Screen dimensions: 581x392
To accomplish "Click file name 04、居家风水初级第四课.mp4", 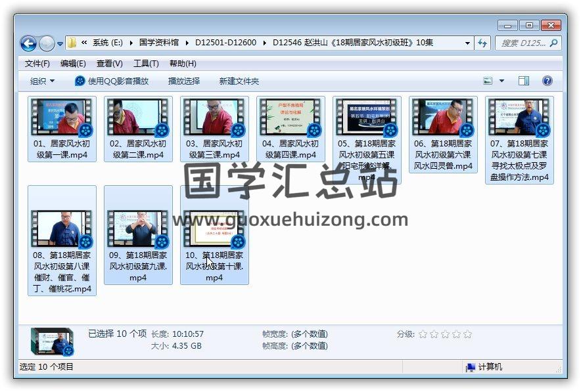I will point(291,149).
